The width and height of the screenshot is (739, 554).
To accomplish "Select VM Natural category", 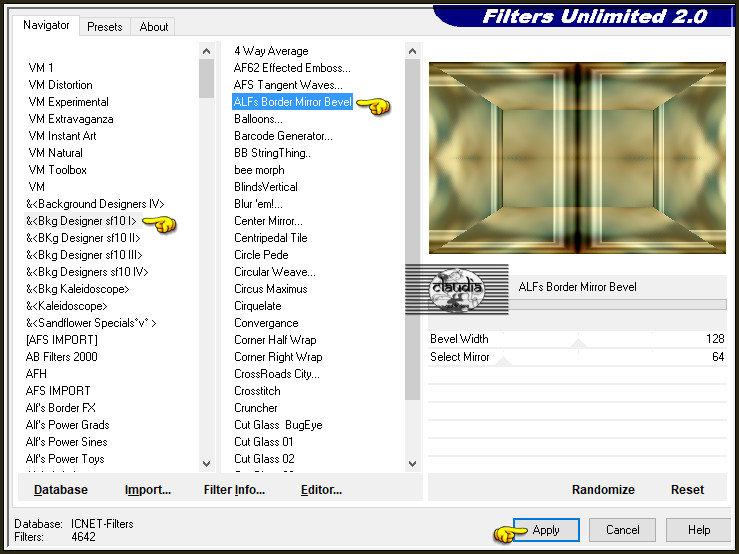I will 55,153.
